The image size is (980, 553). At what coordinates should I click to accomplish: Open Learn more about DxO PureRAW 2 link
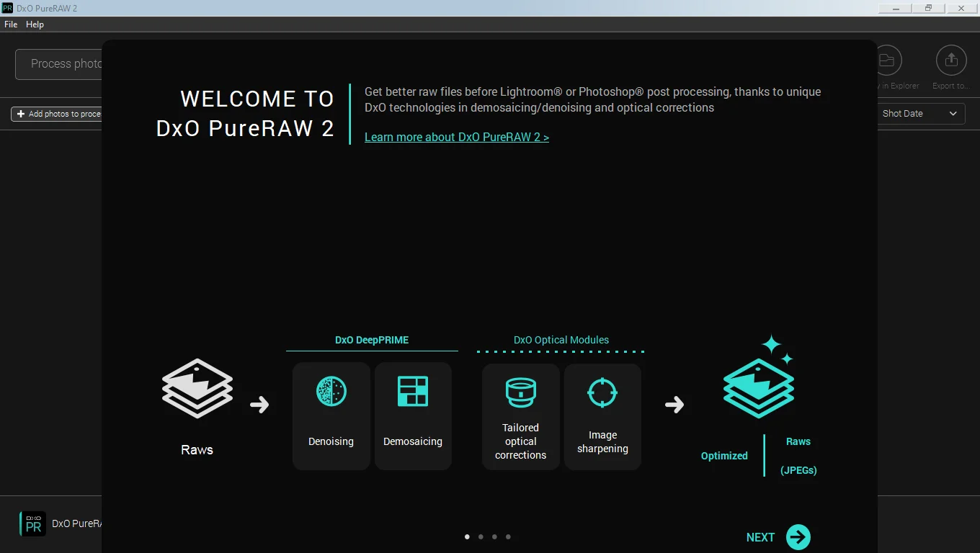click(x=457, y=137)
